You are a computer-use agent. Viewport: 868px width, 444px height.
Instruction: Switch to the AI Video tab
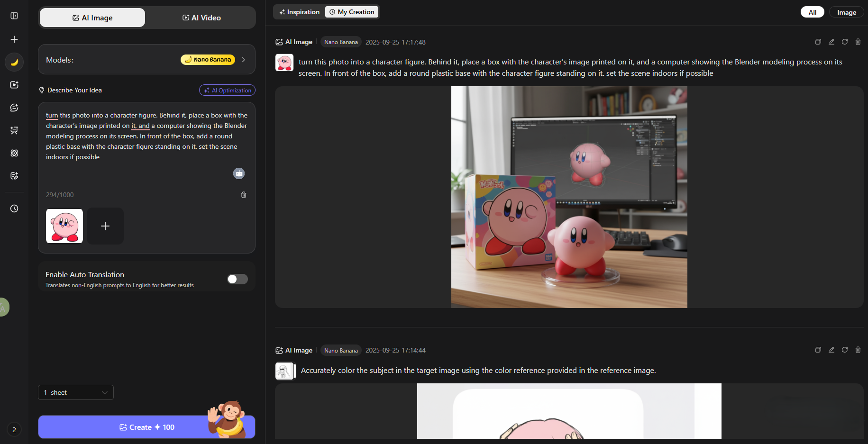click(201, 18)
